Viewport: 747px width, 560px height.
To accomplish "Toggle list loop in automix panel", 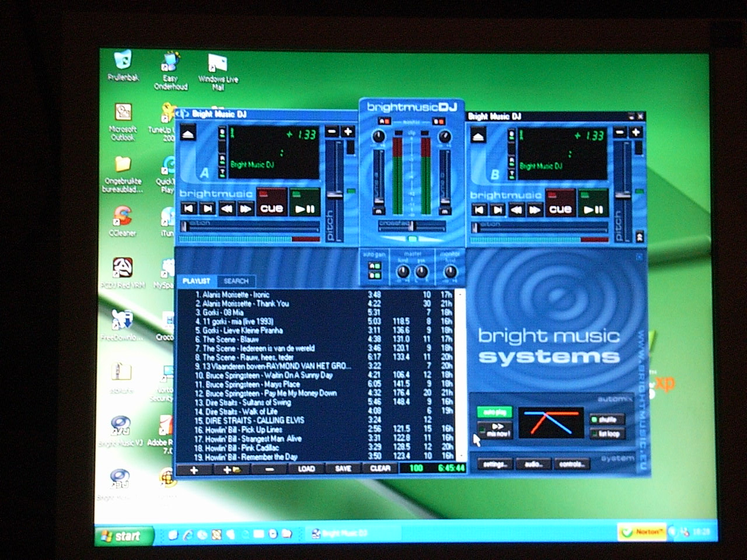I will (606, 434).
